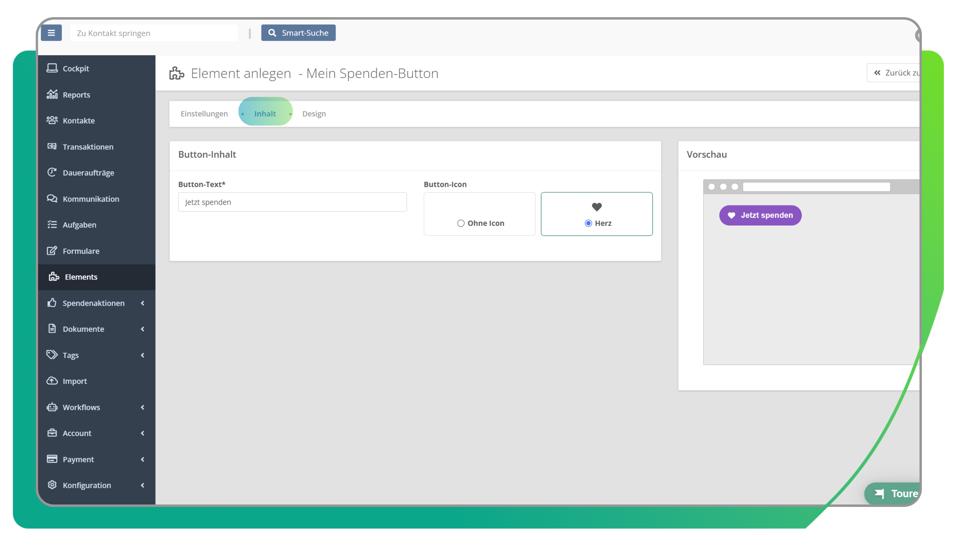Click the hamburger menu icon
This screenshot has height=551, width=980.
point(51,33)
